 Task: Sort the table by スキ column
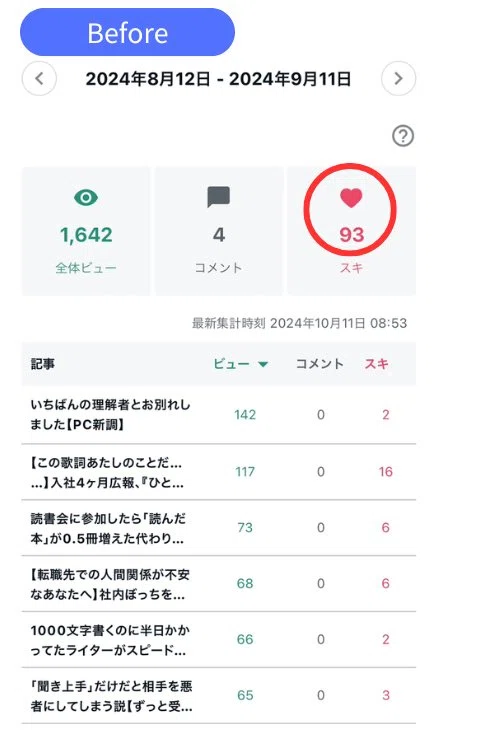[376, 364]
